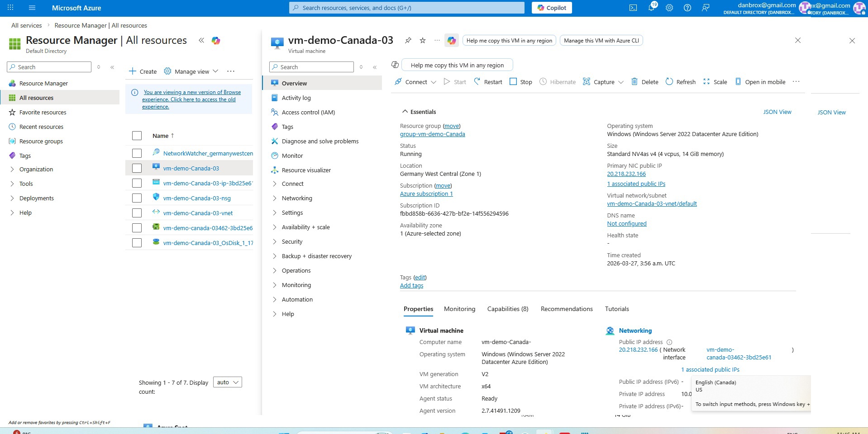
Task: Open Copilot icon next to All resources
Action: point(216,40)
